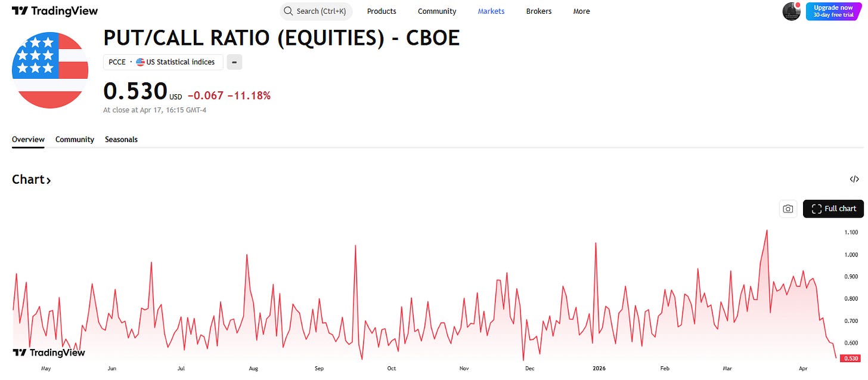Open the Search (Ctrl+K) box
The width and height of the screenshot is (868, 380).
click(x=316, y=11)
